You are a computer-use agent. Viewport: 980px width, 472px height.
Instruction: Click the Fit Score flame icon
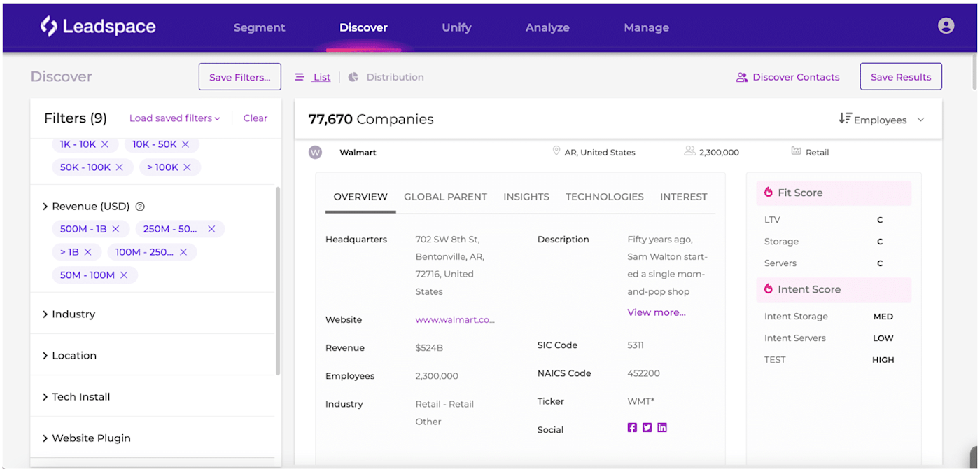click(769, 193)
